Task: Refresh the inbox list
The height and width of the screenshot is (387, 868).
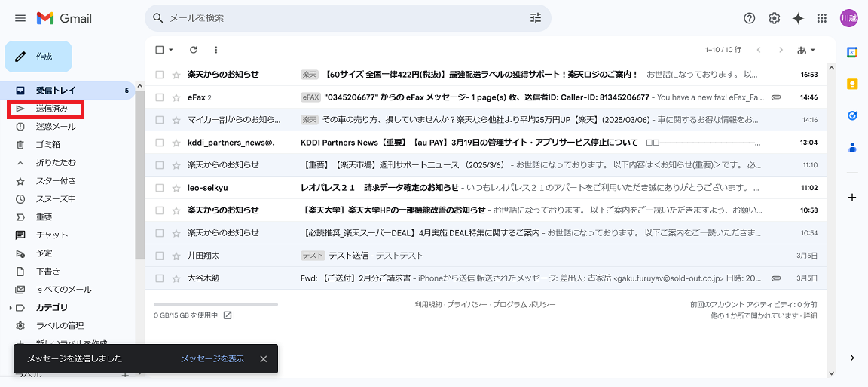Action: click(x=194, y=50)
